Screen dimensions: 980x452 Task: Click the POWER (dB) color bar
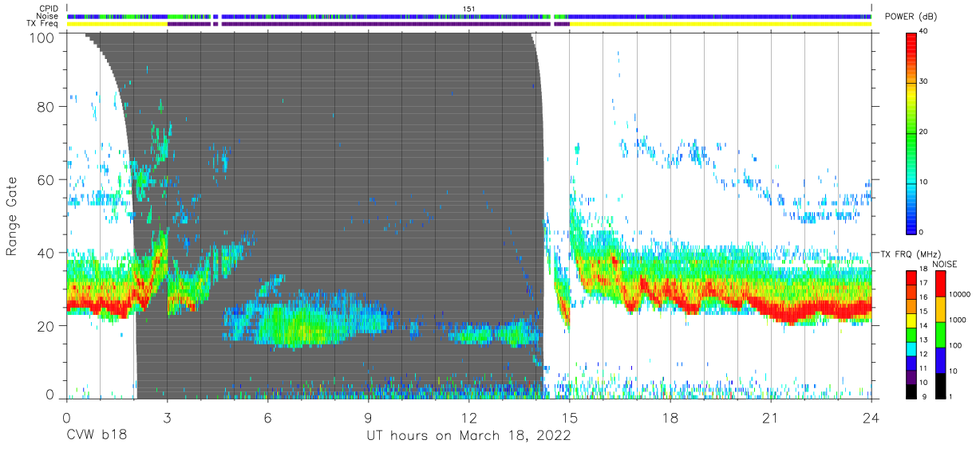[912, 132]
